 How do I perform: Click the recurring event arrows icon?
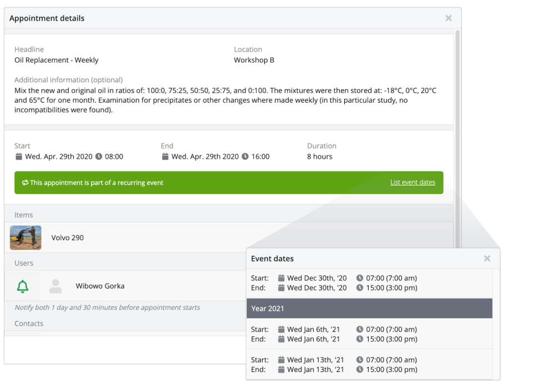[25, 183]
